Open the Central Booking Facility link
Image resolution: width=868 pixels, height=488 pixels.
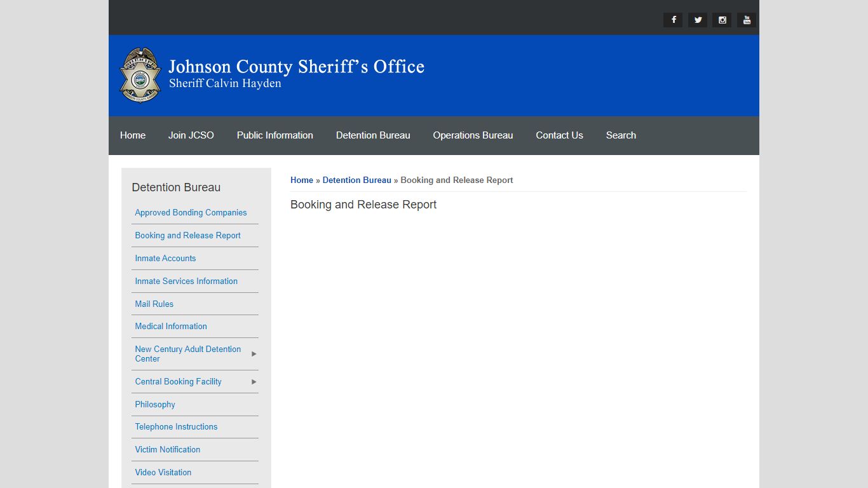[178, 382]
